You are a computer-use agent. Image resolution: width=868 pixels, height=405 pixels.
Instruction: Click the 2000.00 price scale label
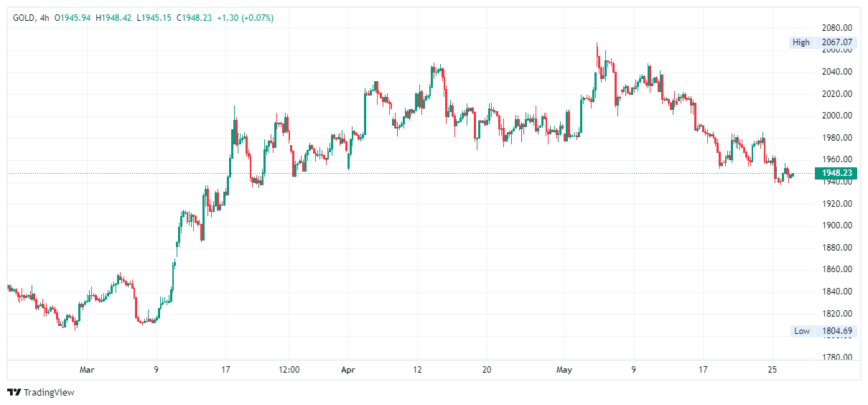tap(837, 116)
